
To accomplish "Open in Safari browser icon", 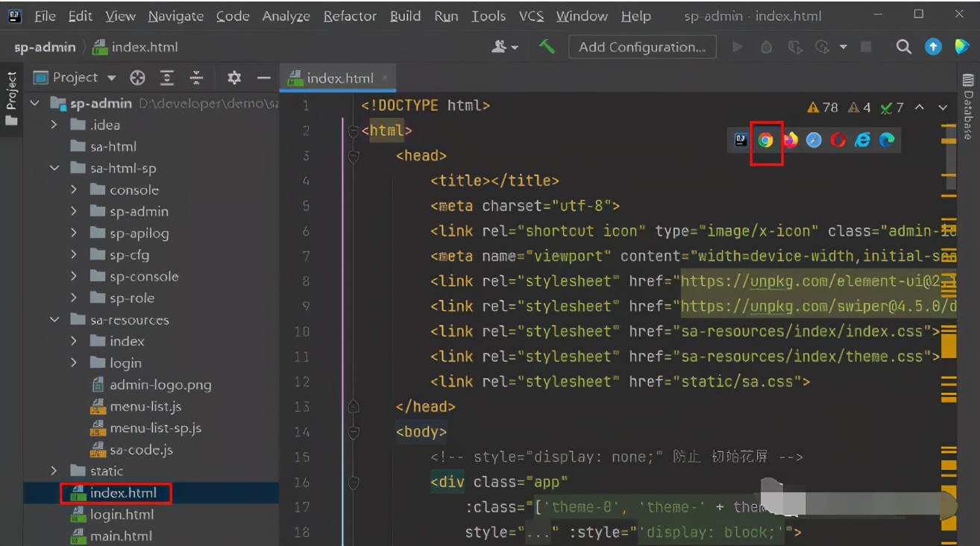I will 814,139.
